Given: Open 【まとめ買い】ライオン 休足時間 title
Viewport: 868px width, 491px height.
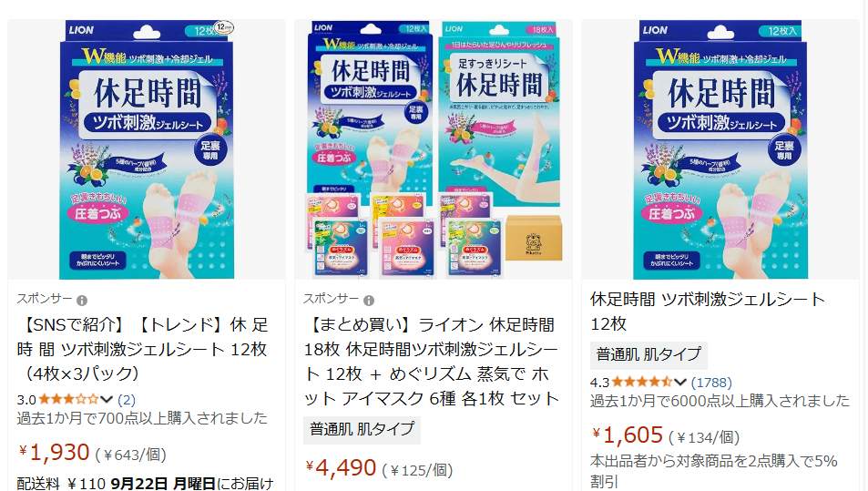Looking at the screenshot, I should click(x=431, y=362).
